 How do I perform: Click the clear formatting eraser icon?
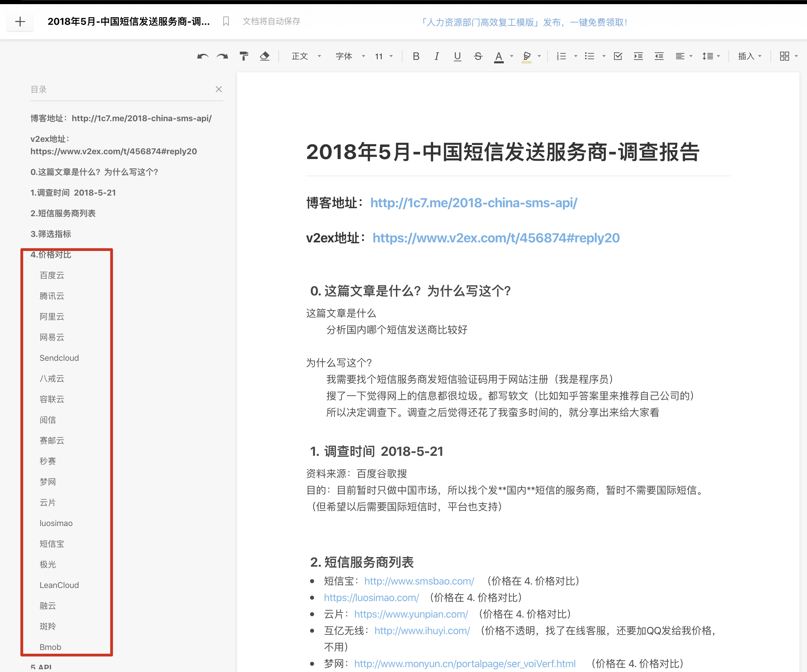[264, 56]
